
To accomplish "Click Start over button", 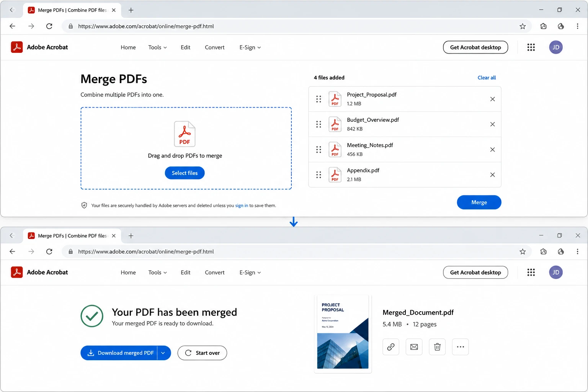I will click(202, 353).
